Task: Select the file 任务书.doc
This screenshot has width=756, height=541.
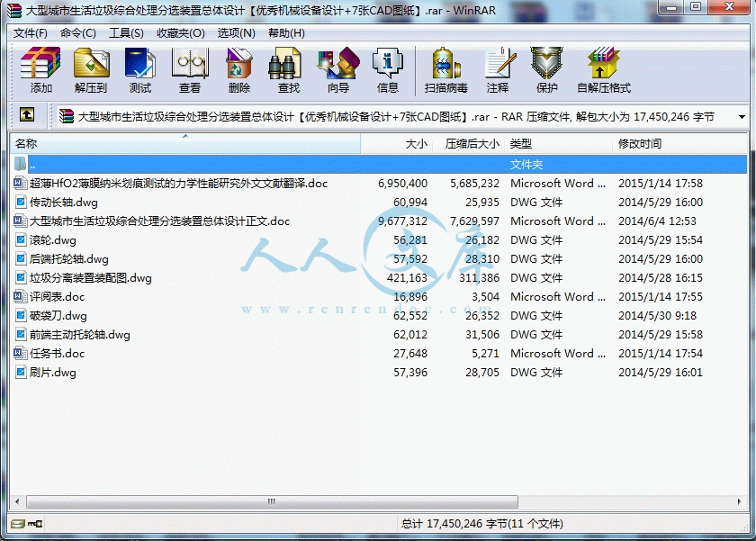Action: tap(57, 354)
